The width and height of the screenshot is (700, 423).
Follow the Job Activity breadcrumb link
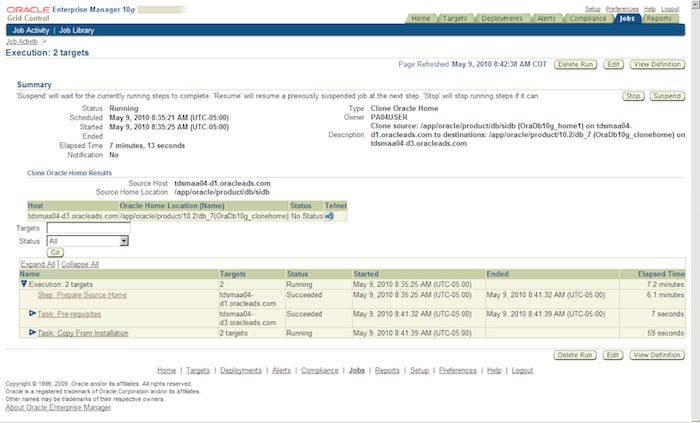point(21,41)
